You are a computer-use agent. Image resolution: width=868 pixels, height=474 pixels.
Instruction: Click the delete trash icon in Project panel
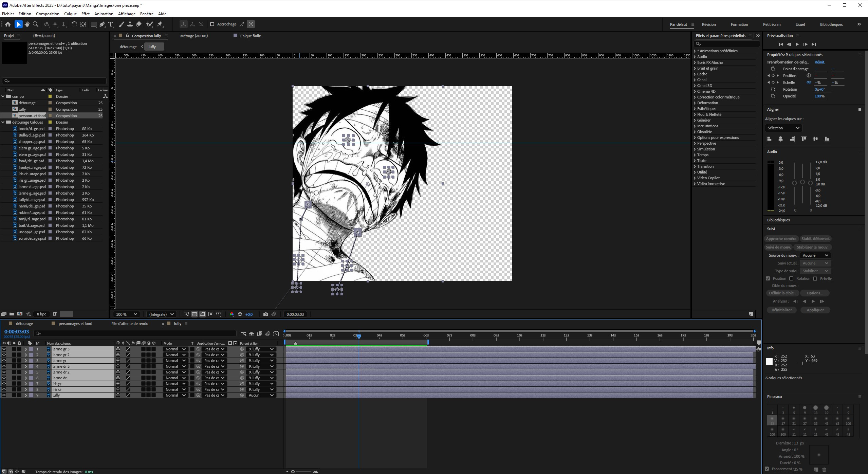[55, 314]
